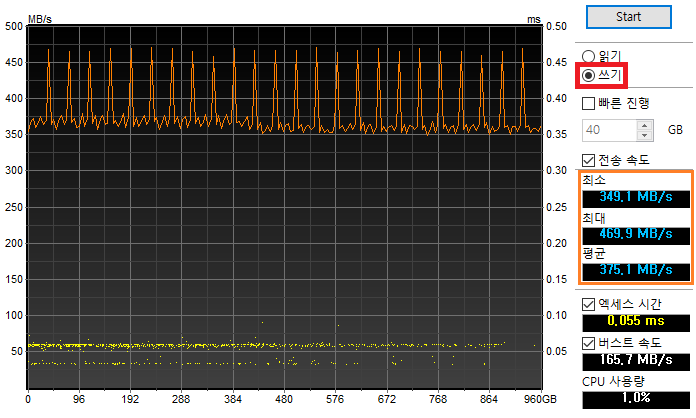
Task: Click the 96 x-axis label
Action: click(x=79, y=399)
